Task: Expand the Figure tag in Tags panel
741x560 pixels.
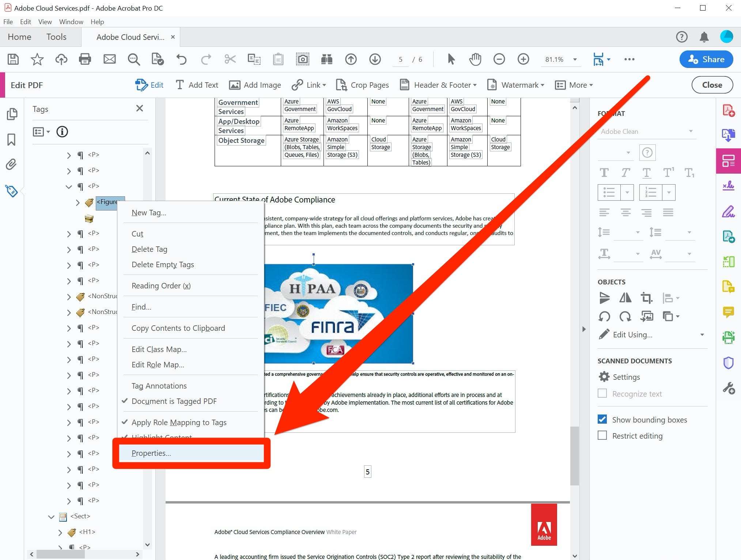Action: click(x=77, y=202)
